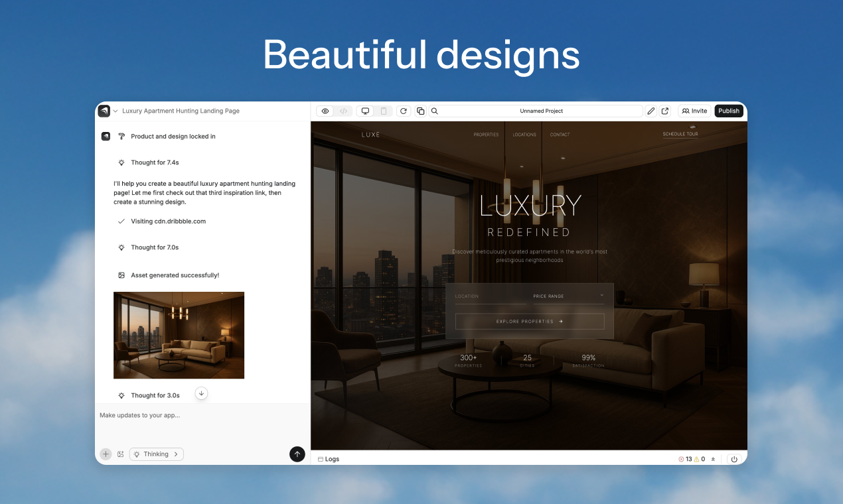Click the '99% SATISFACTION' stat
Screen dimensions: 843x504
click(x=589, y=361)
